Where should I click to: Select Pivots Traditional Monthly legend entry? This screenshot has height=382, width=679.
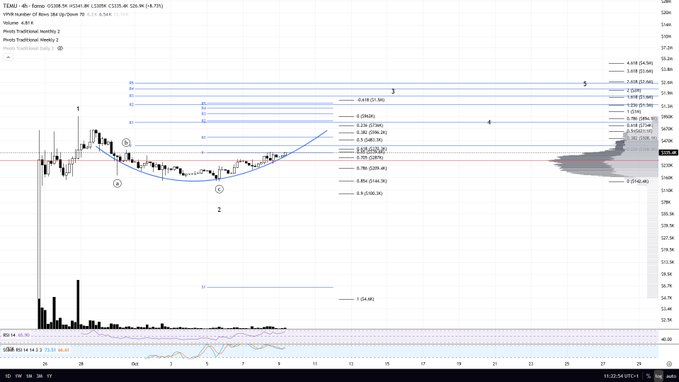coord(31,32)
